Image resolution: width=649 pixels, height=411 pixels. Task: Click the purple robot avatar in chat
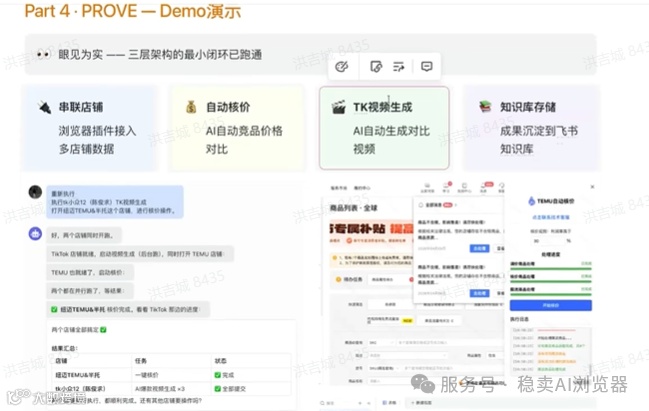(x=35, y=234)
